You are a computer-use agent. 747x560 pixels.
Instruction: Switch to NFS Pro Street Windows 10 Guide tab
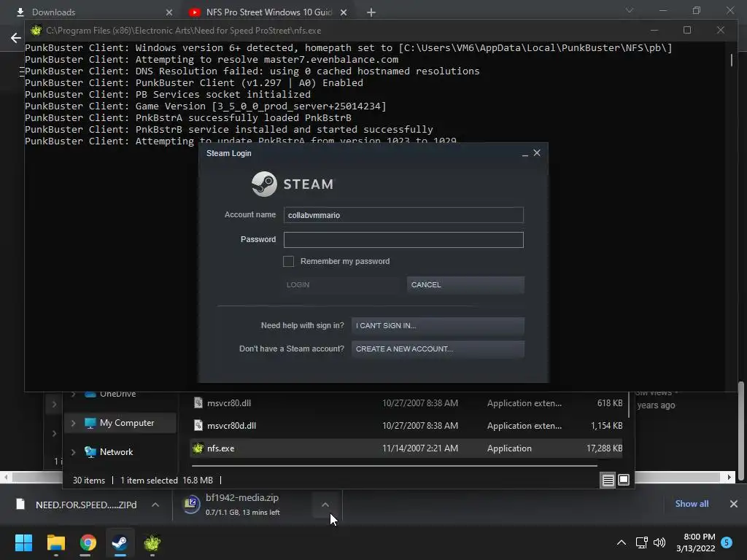pyautogui.click(x=268, y=12)
